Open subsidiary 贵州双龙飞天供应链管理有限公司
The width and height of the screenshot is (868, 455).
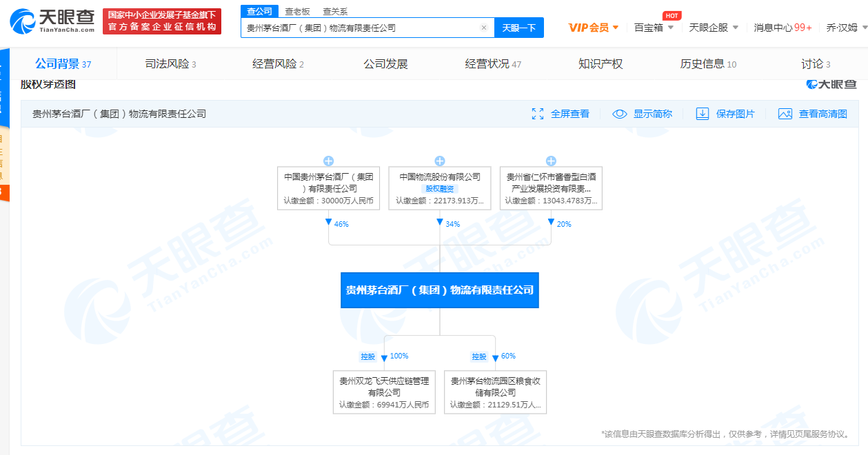tap(384, 392)
